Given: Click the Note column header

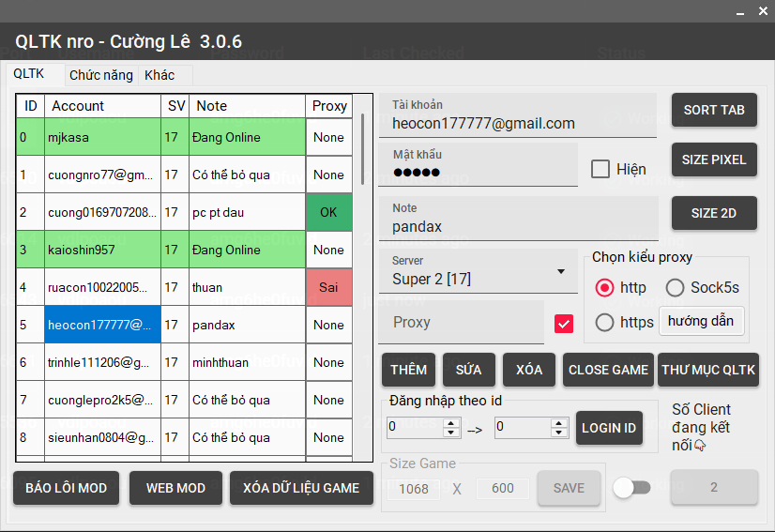Looking at the screenshot, I should (247, 106).
